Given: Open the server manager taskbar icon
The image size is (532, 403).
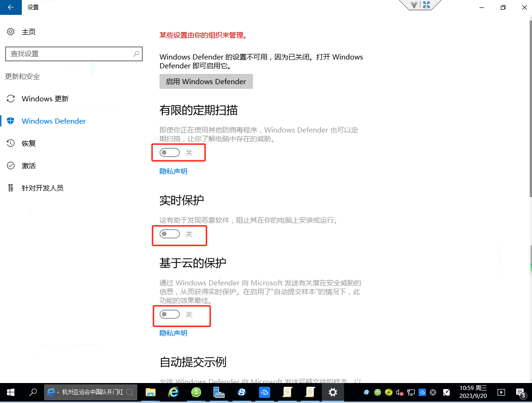Looking at the screenshot, I should (219, 392).
